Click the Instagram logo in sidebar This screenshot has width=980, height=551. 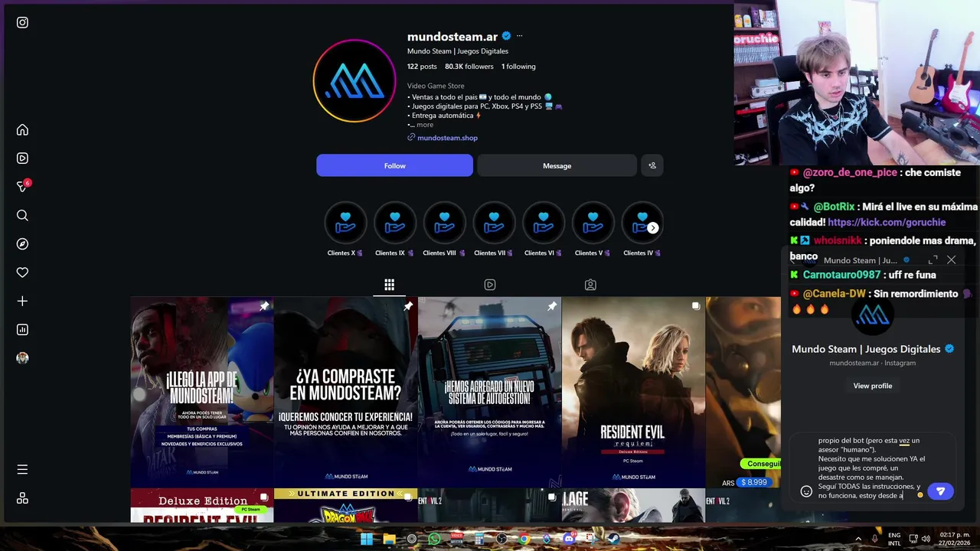pos(22,22)
